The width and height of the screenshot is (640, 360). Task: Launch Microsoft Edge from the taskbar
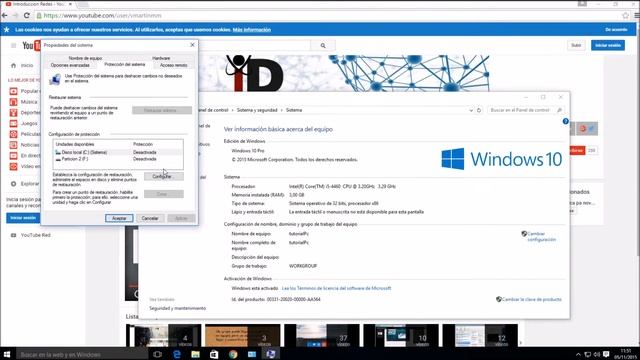(x=176, y=354)
